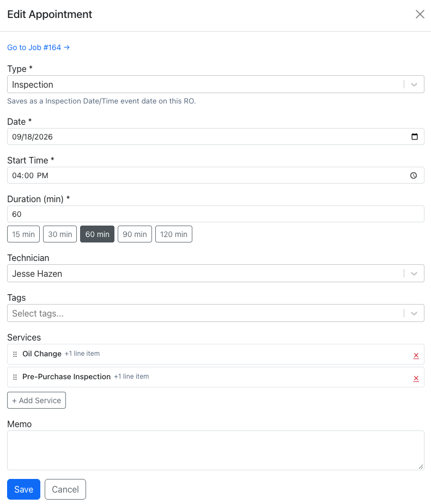Open the clock picker in Start Time
The width and height of the screenshot is (431, 504).
[x=414, y=175]
